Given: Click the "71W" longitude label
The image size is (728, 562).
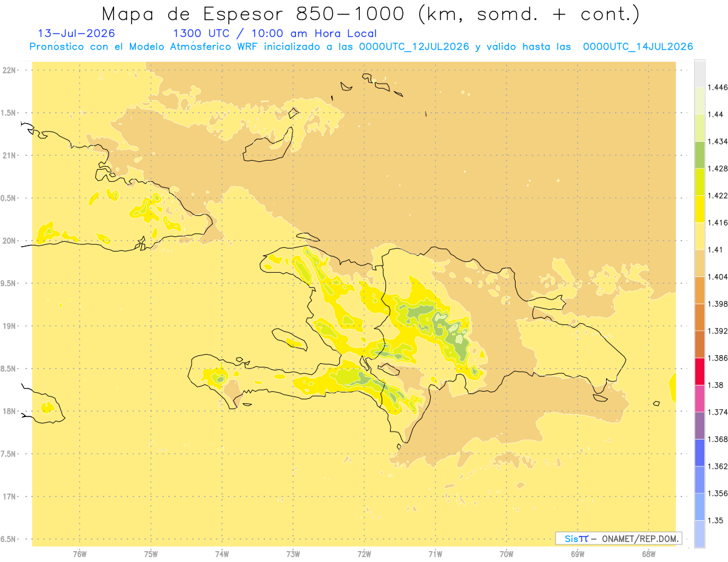Looking at the screenshot, I should point(435,554).
